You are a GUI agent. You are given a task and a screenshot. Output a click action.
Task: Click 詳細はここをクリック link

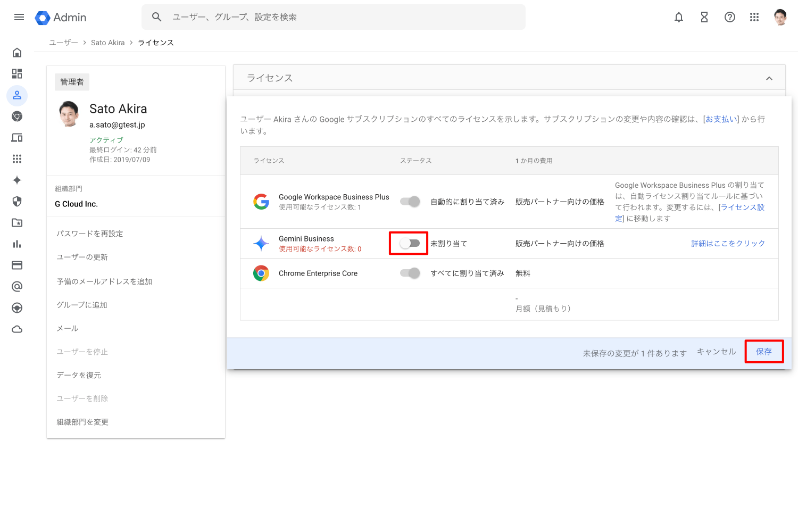click(x=728, y=244)
